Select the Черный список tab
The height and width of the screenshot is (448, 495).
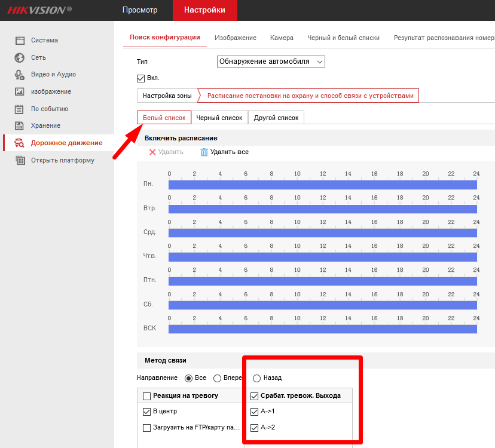tap(219, 118)
